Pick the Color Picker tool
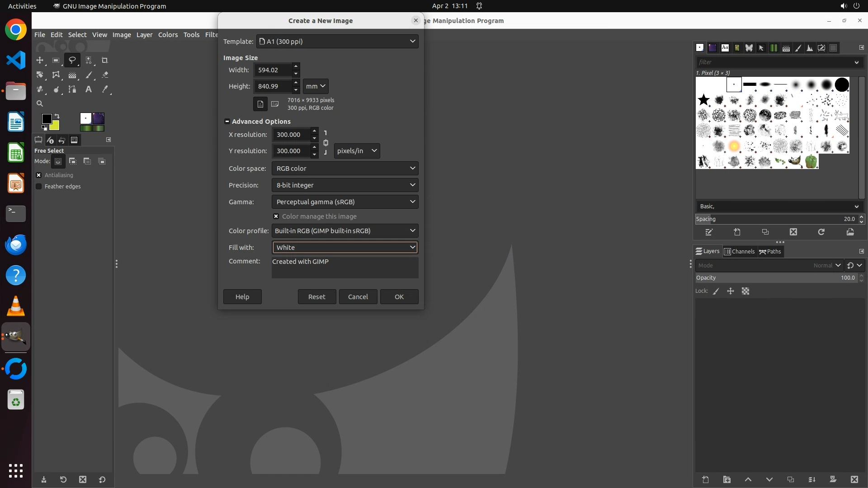Viewport: 868px width, 488px height. point(105,89)
